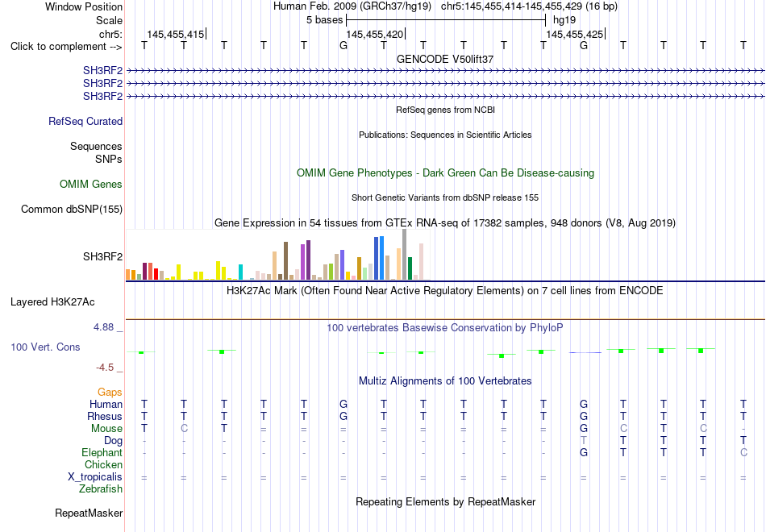Image resolution: width=766 pixels, height=532 pixels.
Task: Click the blue PhyloP line in the conservation track
Action: (x=585, y=352)
